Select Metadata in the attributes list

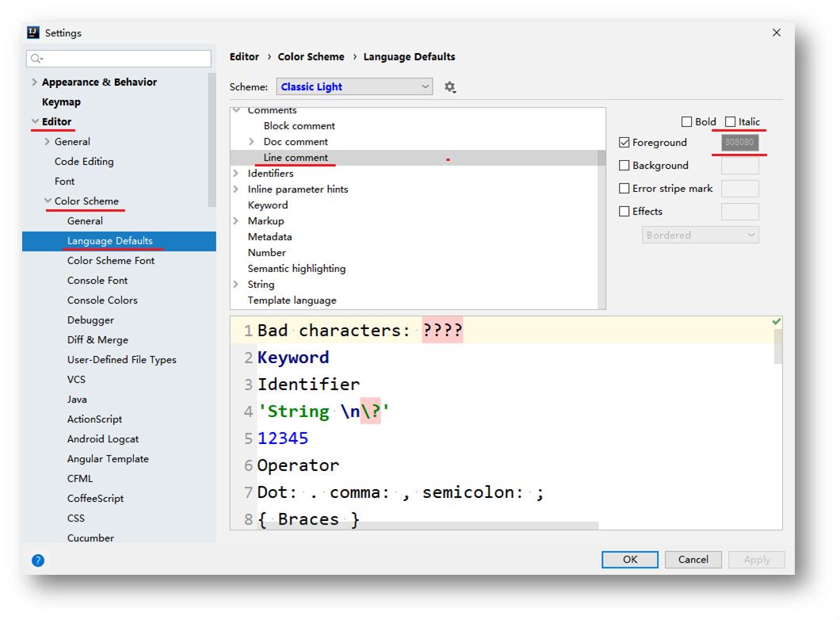269,237
